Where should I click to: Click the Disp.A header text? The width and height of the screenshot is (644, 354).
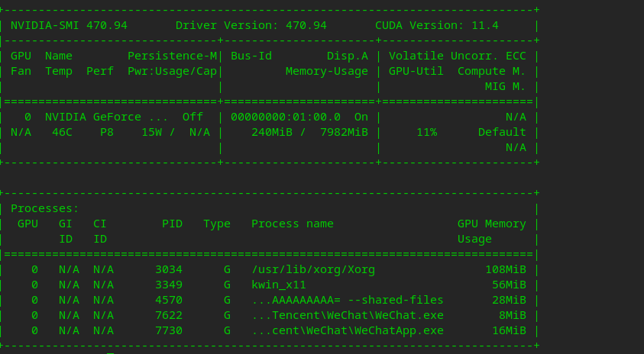[x=348, y=56]
